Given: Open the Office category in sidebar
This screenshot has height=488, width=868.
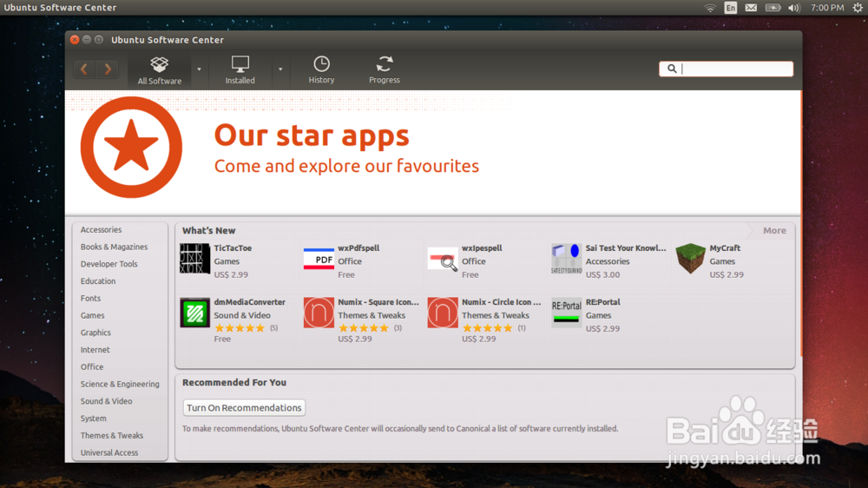Looking at the screenshot, I should click(92, 366).
